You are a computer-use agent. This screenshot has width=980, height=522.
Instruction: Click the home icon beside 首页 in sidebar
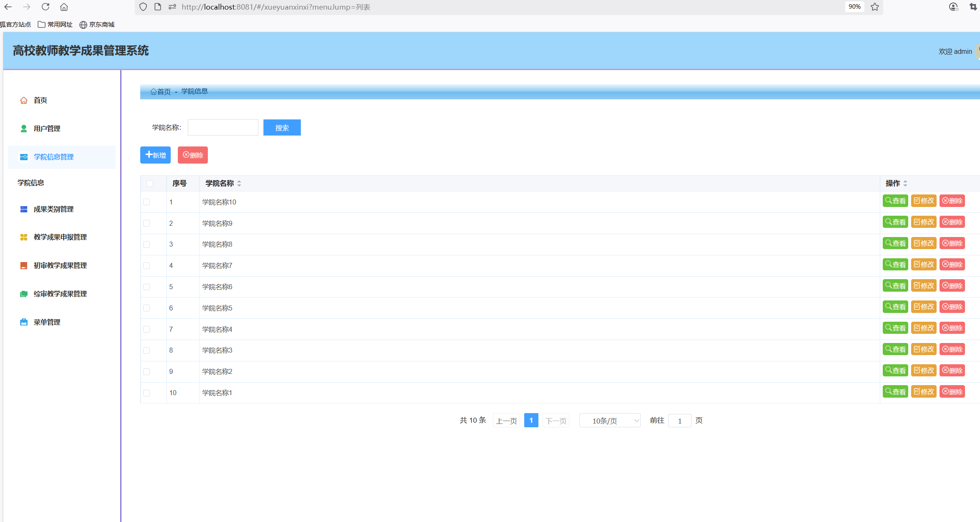[x=24, y=100]
